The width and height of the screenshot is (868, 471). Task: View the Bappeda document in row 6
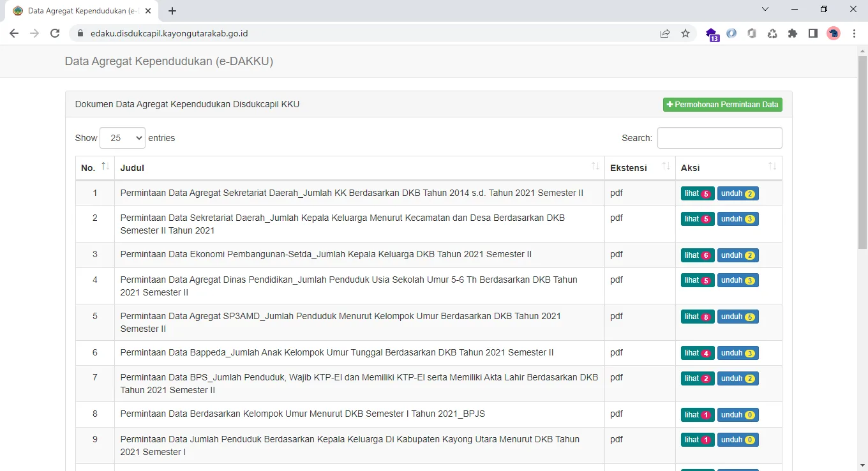(698, 353)
